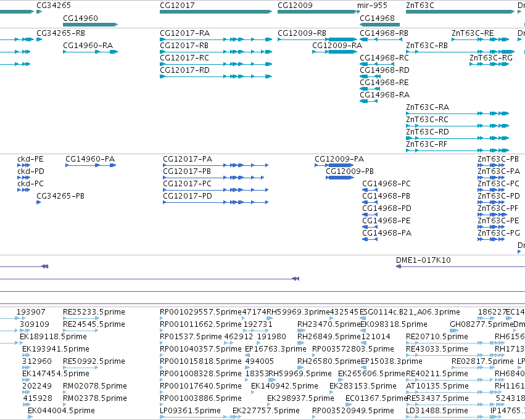Select protein CG14960-PA
525x420 pixels.
[90, 159]
